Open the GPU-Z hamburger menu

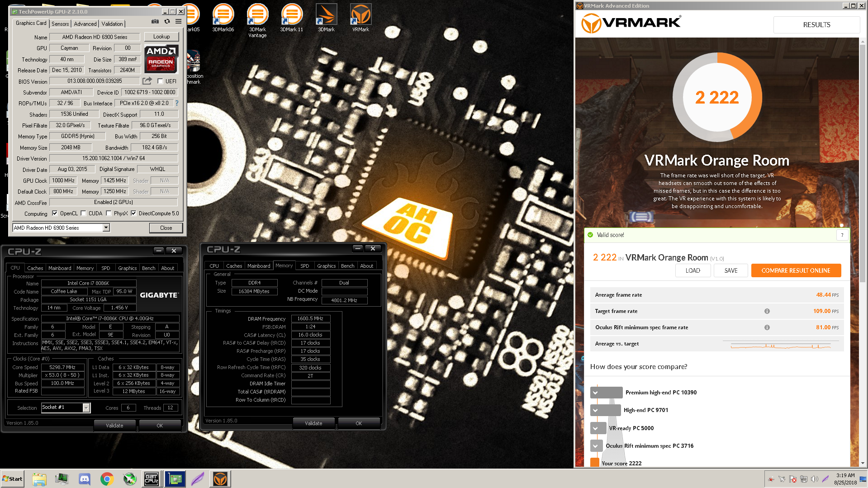(x=179, y=21)
